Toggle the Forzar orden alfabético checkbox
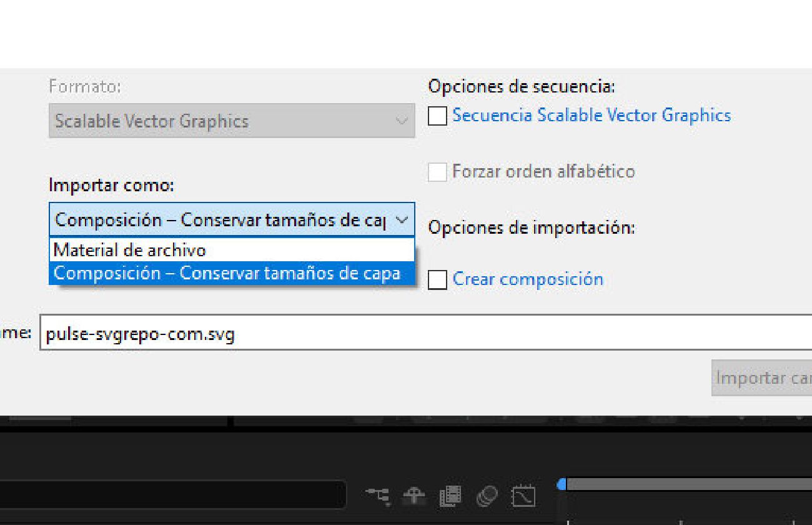This screenshot has height=525, width=812. pyautogui.click(x=437, y=172)
